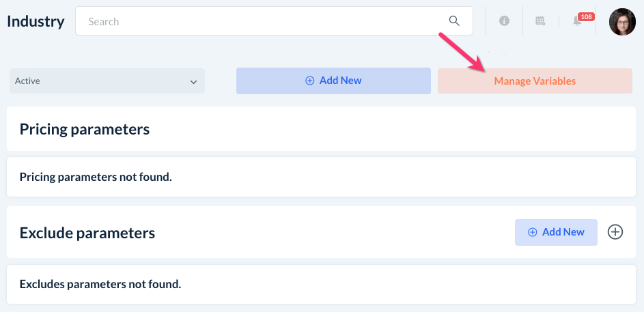Click the 'Pricing parameters not found.' message
The width and height of the screenshot is (644, 312).
(x=96, y=177)
